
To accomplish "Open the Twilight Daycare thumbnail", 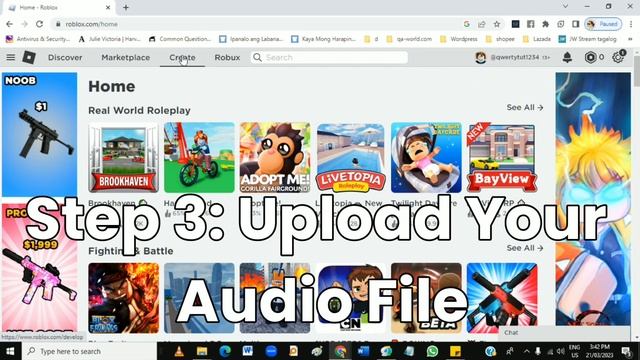I will pos(426,158).
